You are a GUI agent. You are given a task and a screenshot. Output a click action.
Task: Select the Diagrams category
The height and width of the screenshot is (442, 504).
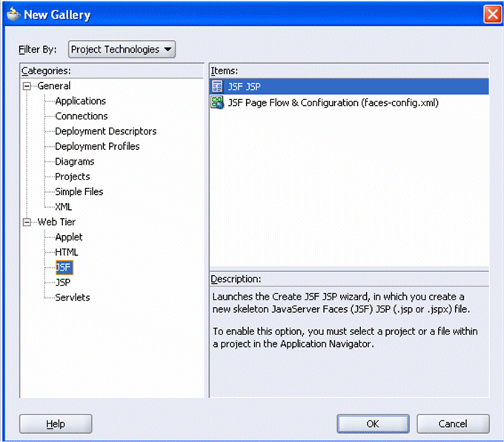(x=75, y=162)
